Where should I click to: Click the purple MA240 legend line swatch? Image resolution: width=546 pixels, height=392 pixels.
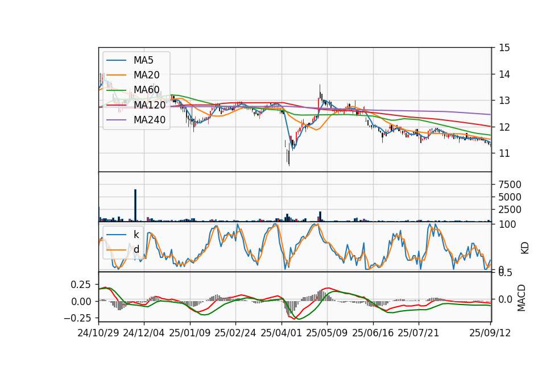pyautogui.click(x=116, y=120)
